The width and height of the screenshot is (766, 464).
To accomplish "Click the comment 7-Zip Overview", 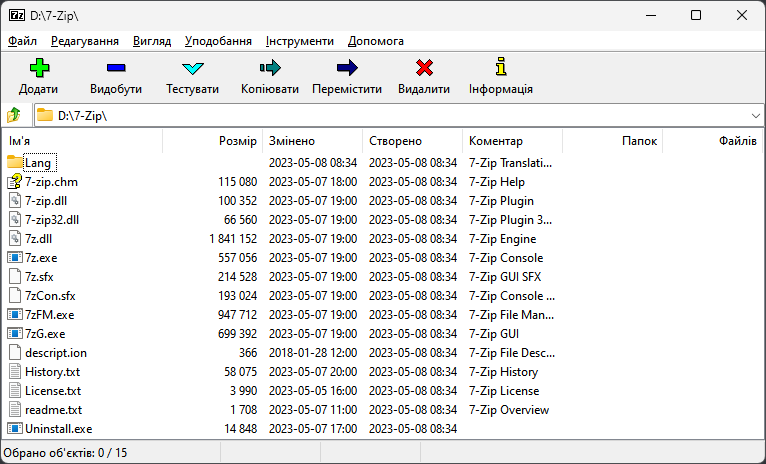I will pyautogui.click(x=509, y=410).
